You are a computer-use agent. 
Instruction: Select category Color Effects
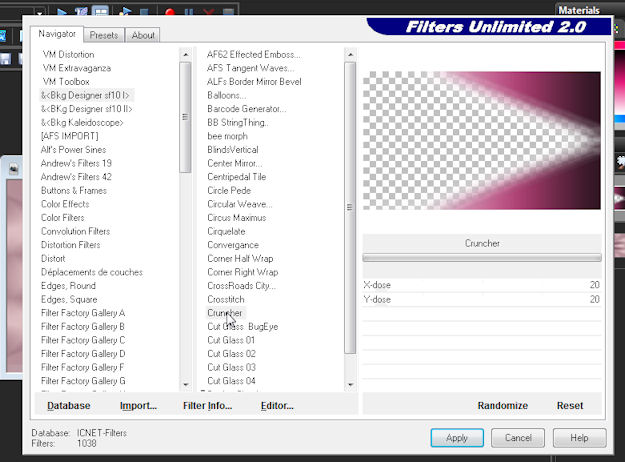[x=65, y=204]
